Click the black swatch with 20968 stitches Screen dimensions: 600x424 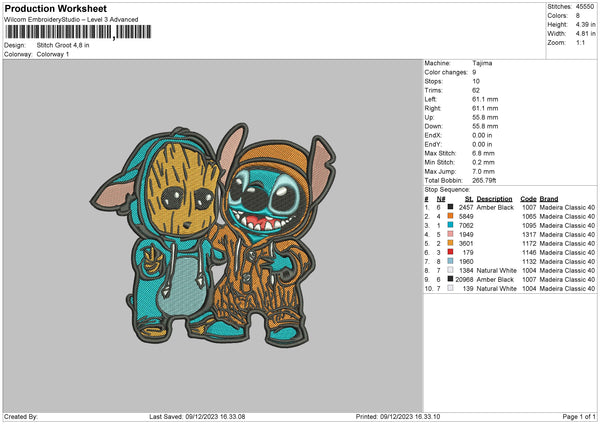point(450,279)
